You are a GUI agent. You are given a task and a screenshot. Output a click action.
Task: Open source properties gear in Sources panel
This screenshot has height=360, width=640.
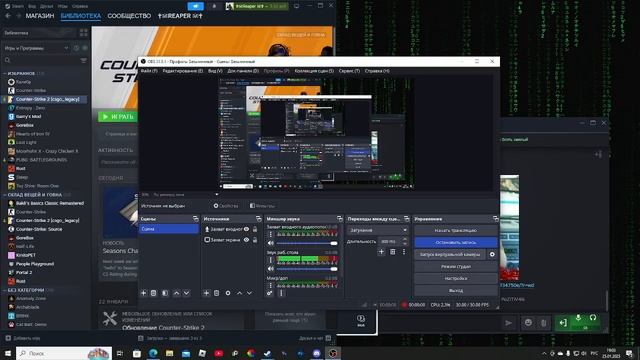[x=228, y=293]
